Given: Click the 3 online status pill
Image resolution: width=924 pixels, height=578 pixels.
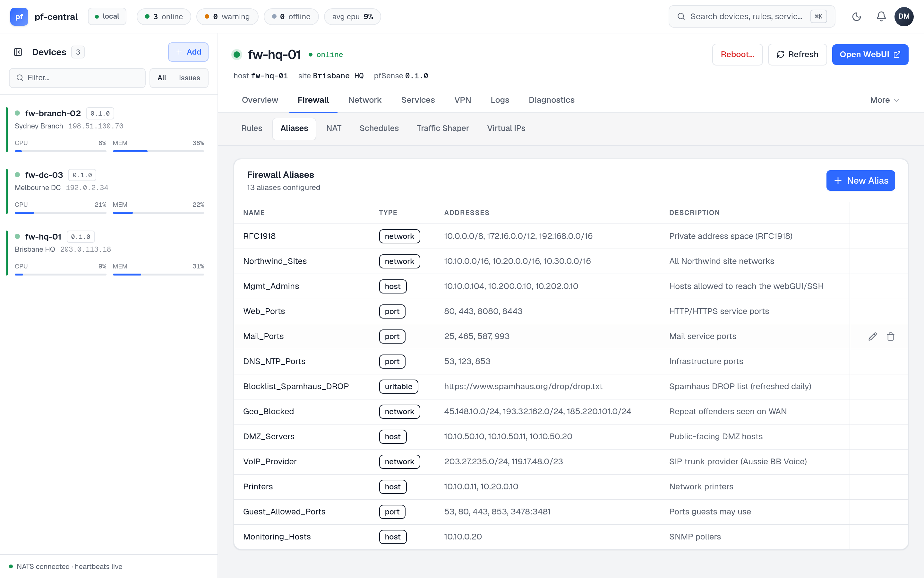Looking at the screenshot, I should [x=164, y=16].
